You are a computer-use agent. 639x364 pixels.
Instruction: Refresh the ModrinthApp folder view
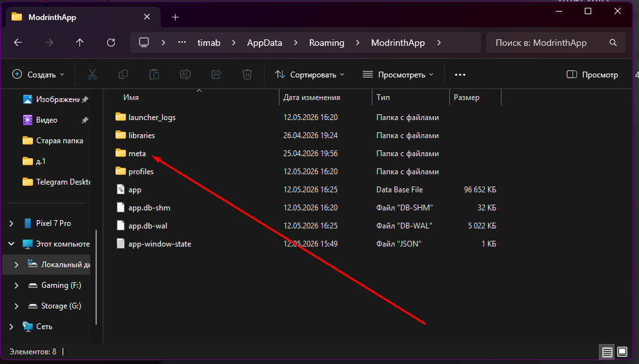(x=111, y=43)
